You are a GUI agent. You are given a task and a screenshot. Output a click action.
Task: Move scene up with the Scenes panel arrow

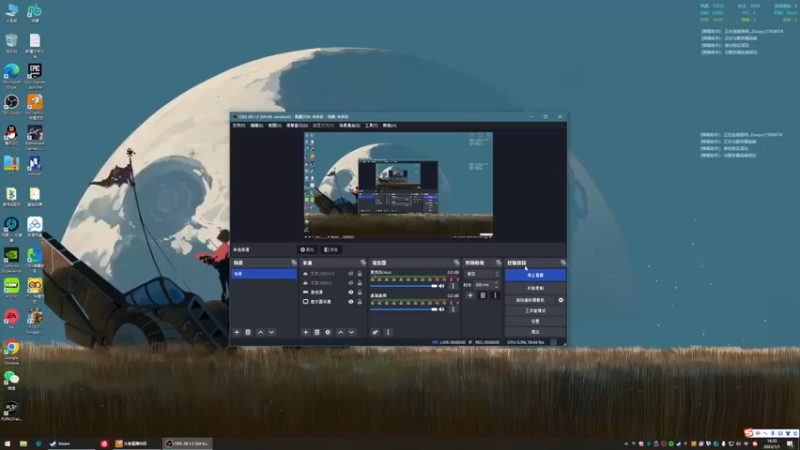click(x=260, y=332)
